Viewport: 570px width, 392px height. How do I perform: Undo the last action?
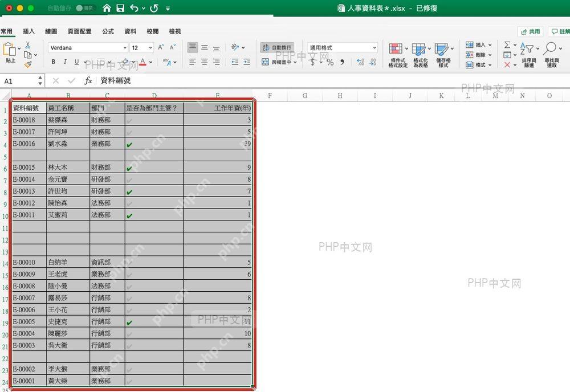(134, 8)
